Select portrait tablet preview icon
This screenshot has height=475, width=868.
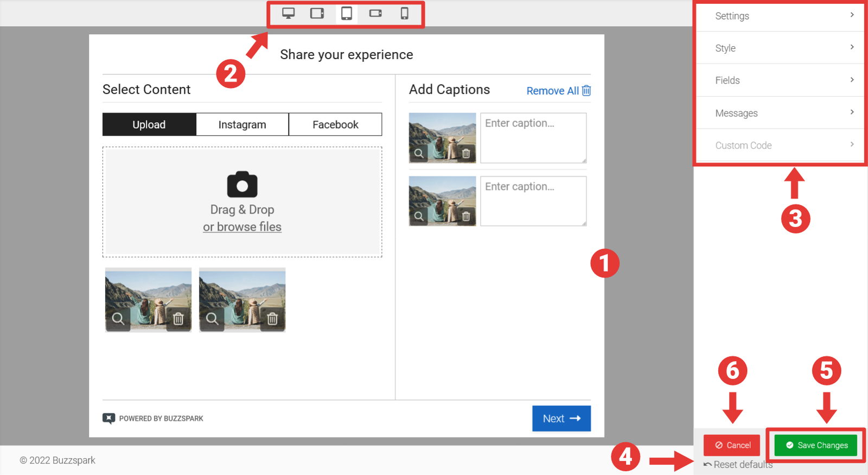347,14
